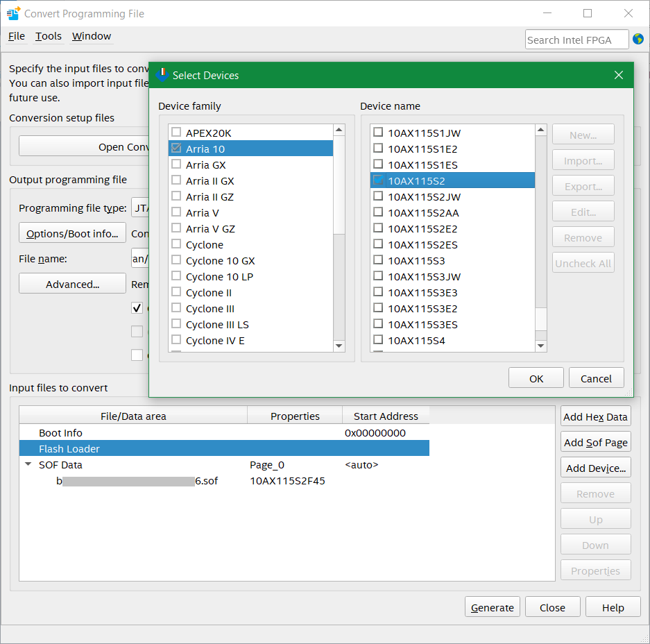The image size is (650, 644).
Task: Open the Tools menu
Action: pos(49,36)
